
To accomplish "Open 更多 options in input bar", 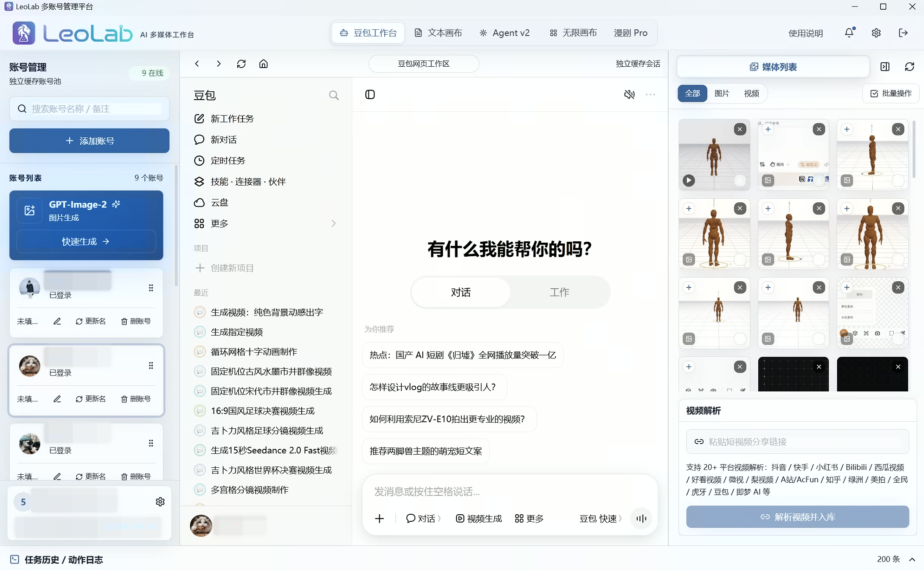I will pos(529,518).
